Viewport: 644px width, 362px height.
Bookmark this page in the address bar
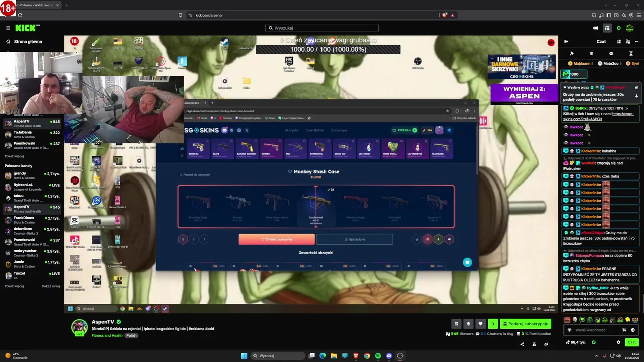pyautogui.click(x=180, y=15)
